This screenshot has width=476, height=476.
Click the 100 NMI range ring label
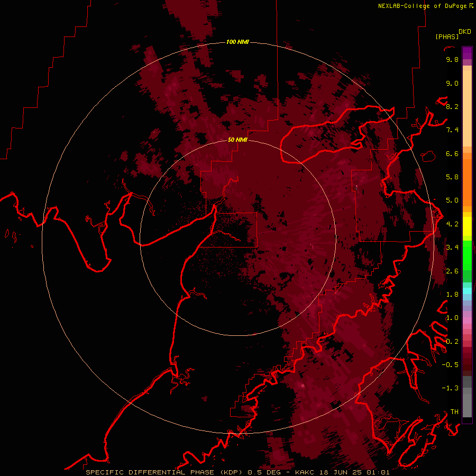click(237, 42)
